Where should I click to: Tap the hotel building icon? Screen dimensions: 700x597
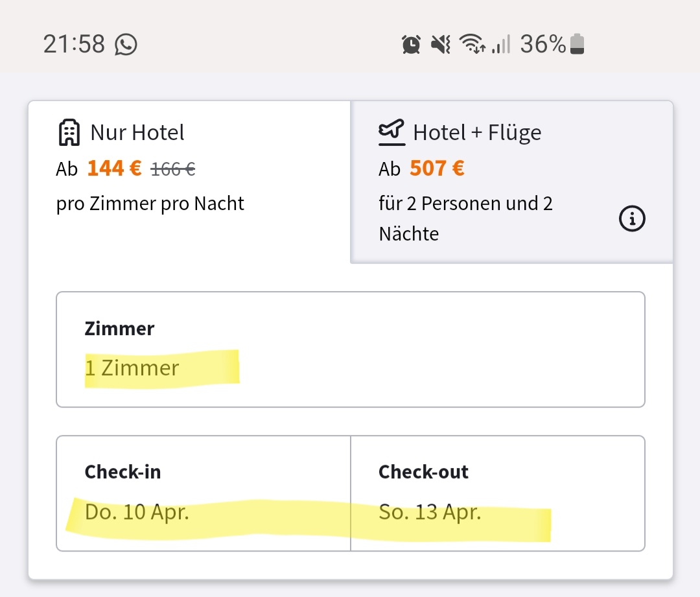(x=69, y=133)
